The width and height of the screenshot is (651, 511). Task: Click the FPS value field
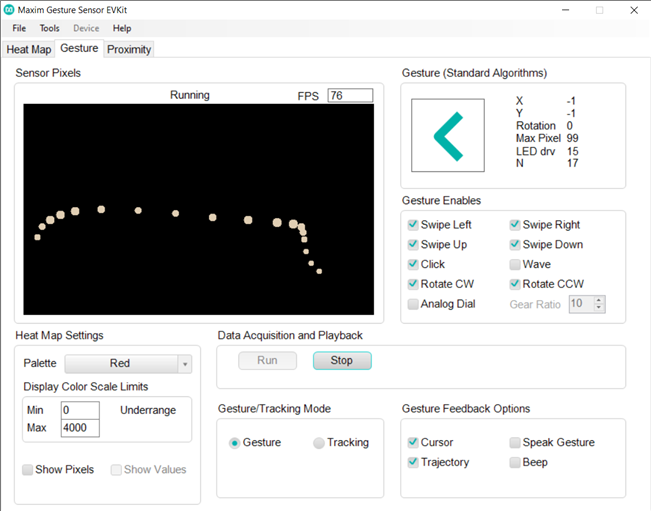[350, 96]
